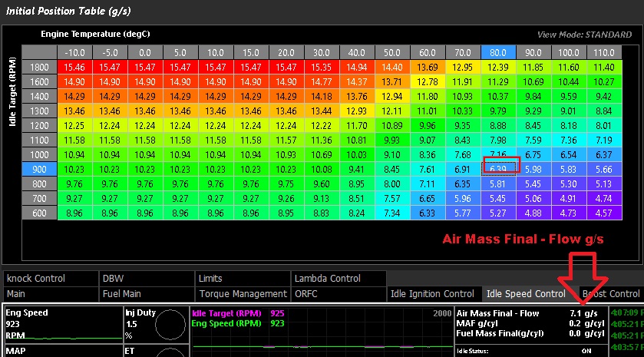The width and height of the screenshot is (644, 357).
Task: Select the 110.0 degC column header
Action: 604,52
